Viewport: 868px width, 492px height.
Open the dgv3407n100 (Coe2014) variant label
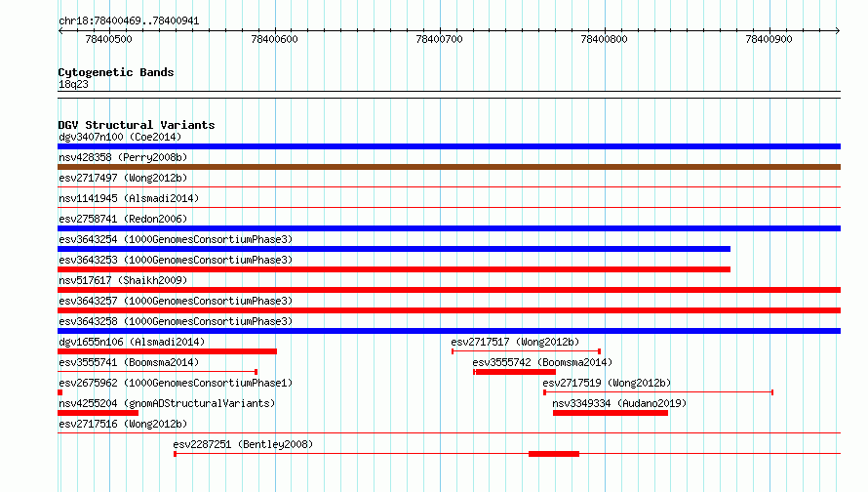[120, 137]
